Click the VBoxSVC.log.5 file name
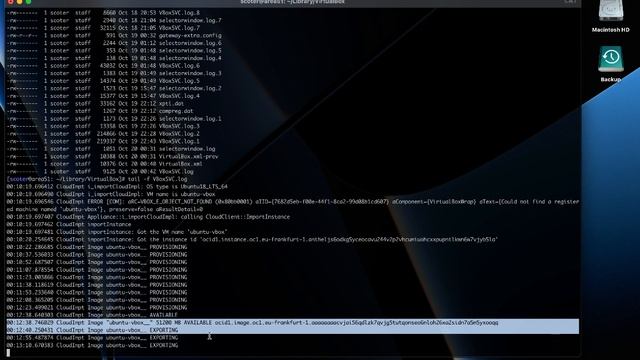Screen dimensions: 640x360 (x=179, y=81)
